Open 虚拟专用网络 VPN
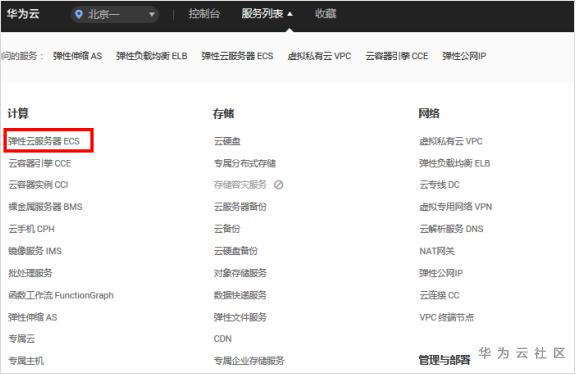The height and width of the screenshot is (375, 576). [456, 207]
